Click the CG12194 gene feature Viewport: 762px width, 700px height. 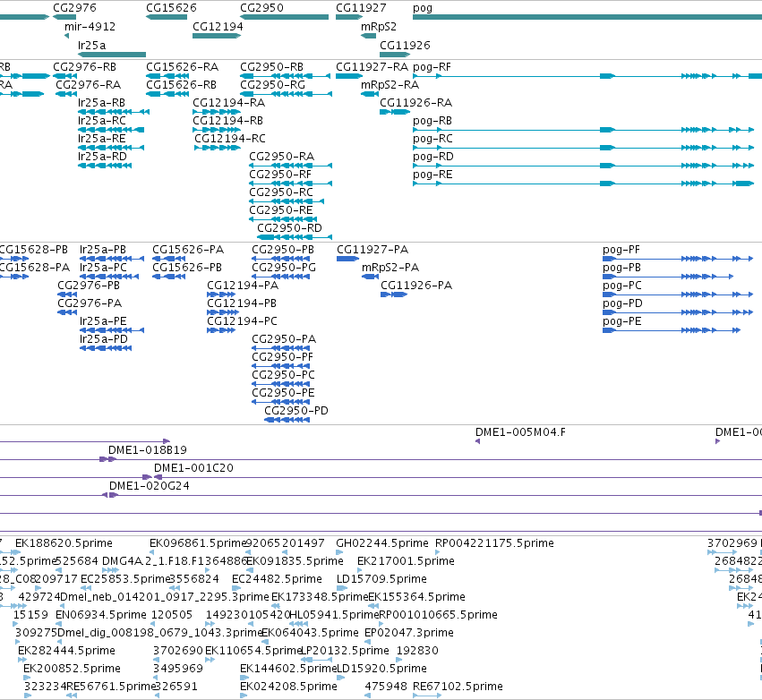[217, 36]
